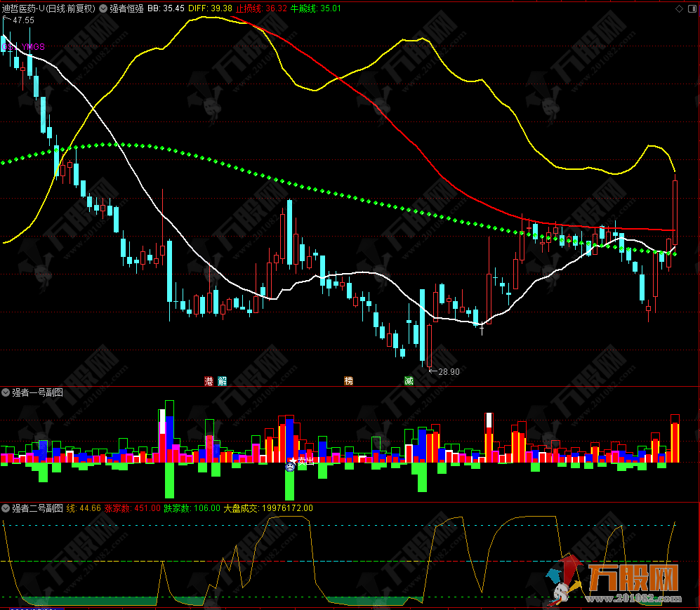Click the 卖出 sell signal label
Screen dimensions: 700x610
(x=306, y=461)
